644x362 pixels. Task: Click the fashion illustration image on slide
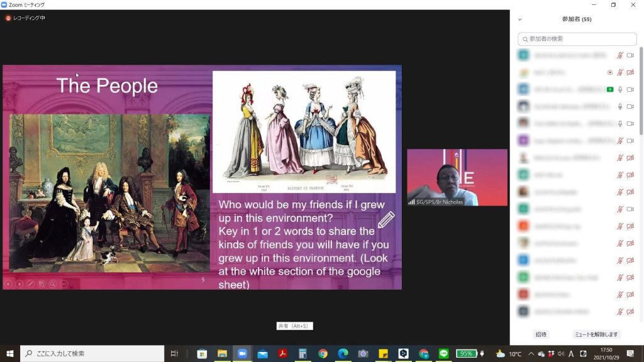coord(304,132)
